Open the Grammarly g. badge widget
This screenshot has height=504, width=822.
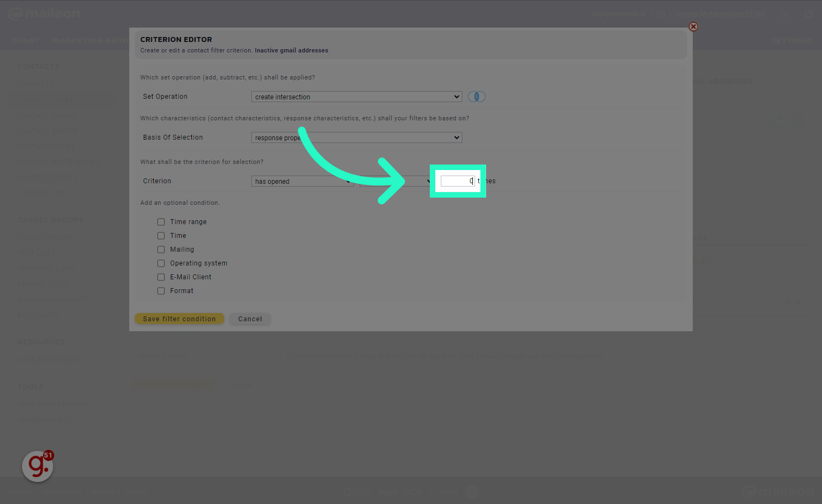(38, 466)
